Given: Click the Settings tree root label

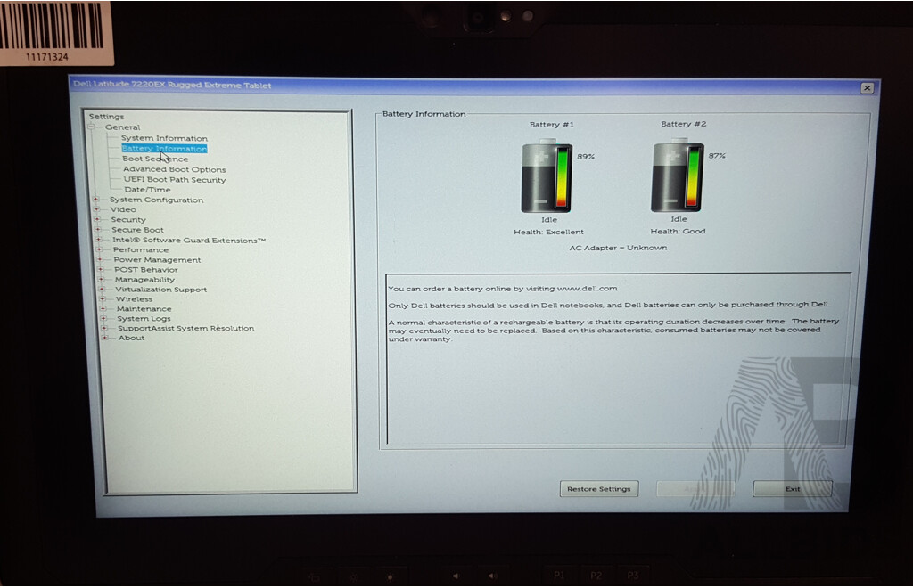Looking at the screenshot, I should point(106,117).
